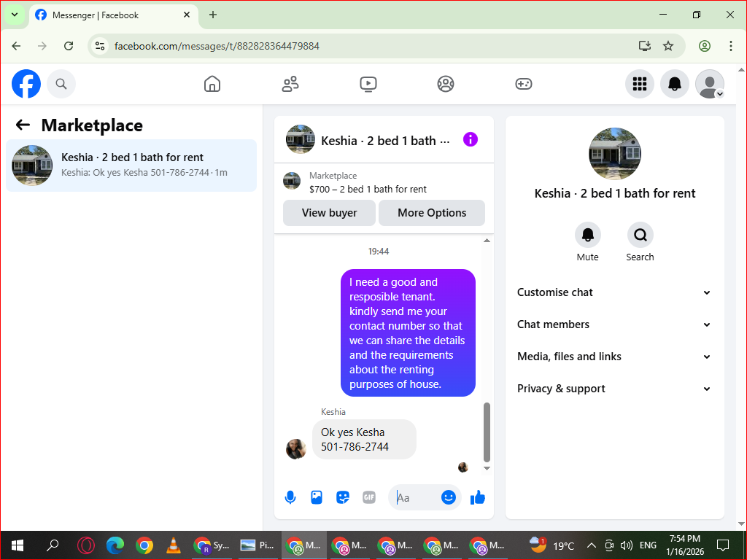Open the volume control in tray
Viewport: 747px width, 560px height.
click(627, 545)
